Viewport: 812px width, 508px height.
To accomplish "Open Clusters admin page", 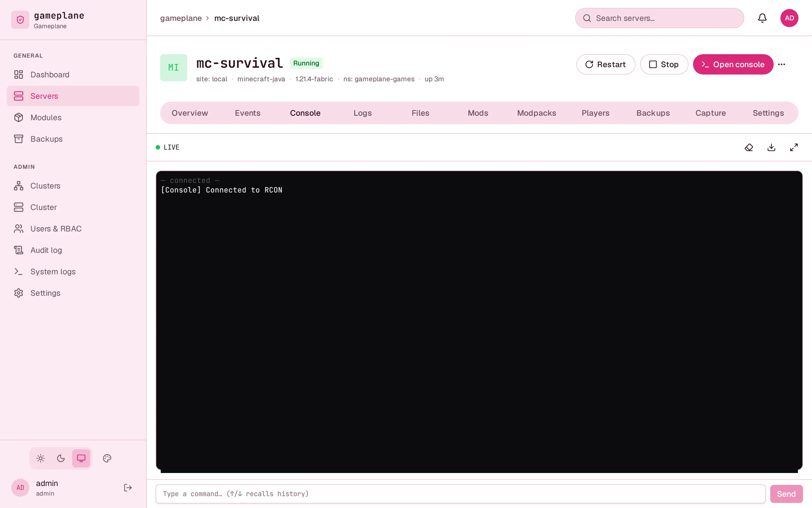I will (73, 186).
